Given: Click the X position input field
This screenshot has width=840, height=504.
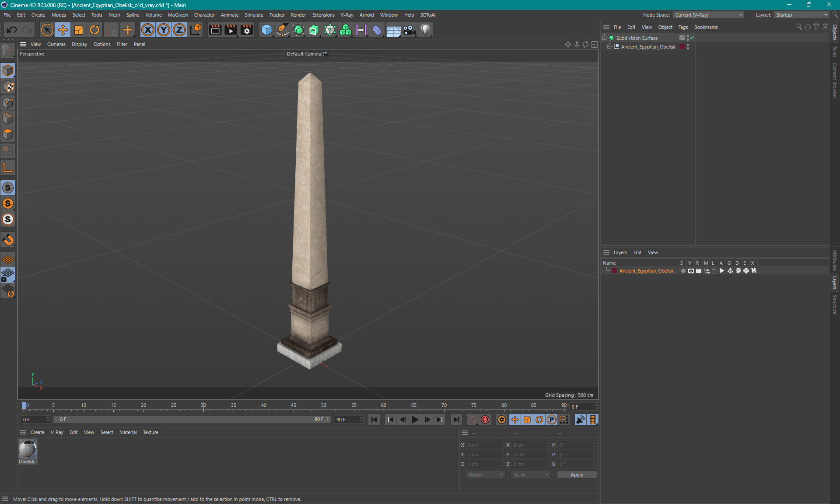Looking at the screenshot, I should coord(485,445).
